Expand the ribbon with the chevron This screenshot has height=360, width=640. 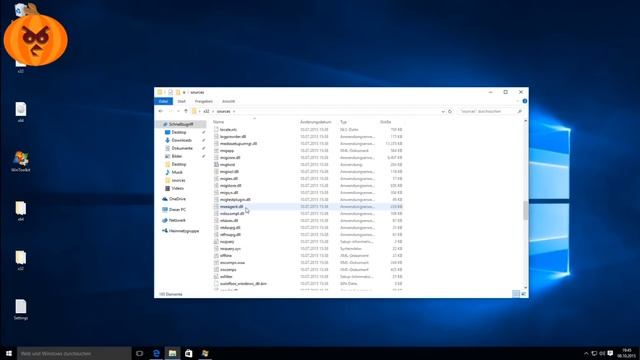coord(518,101)
